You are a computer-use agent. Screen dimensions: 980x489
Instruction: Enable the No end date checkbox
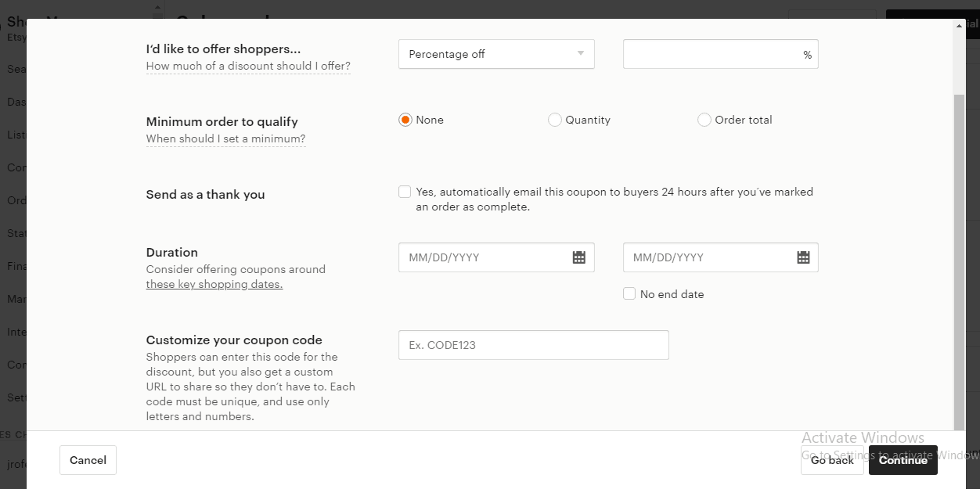[x=629, y=293]
